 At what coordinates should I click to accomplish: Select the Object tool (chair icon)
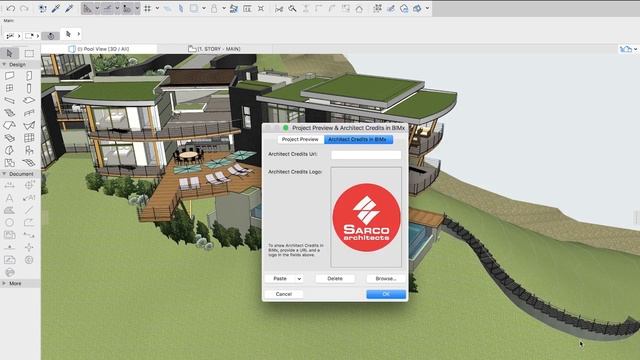[x=29, y=150]
